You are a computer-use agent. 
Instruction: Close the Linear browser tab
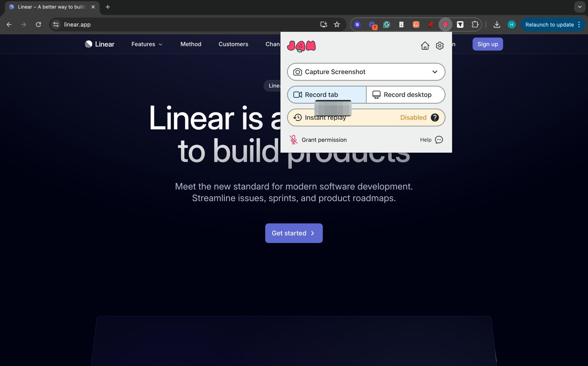pyautogui.click(x=93, y=7)
